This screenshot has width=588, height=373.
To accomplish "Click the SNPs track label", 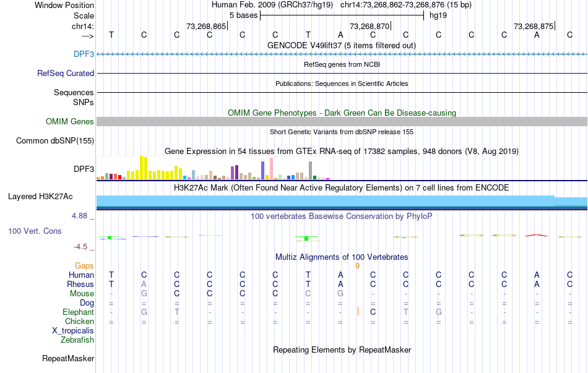I will pyautogui.click(x=84, y=102).
